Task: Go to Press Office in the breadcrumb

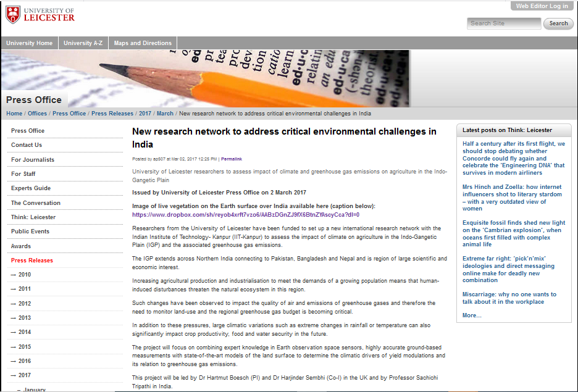Action: click(x=69, y=114)
